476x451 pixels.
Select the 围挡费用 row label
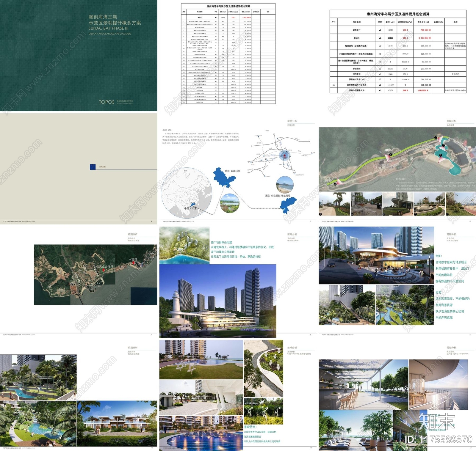coord(356,74)
